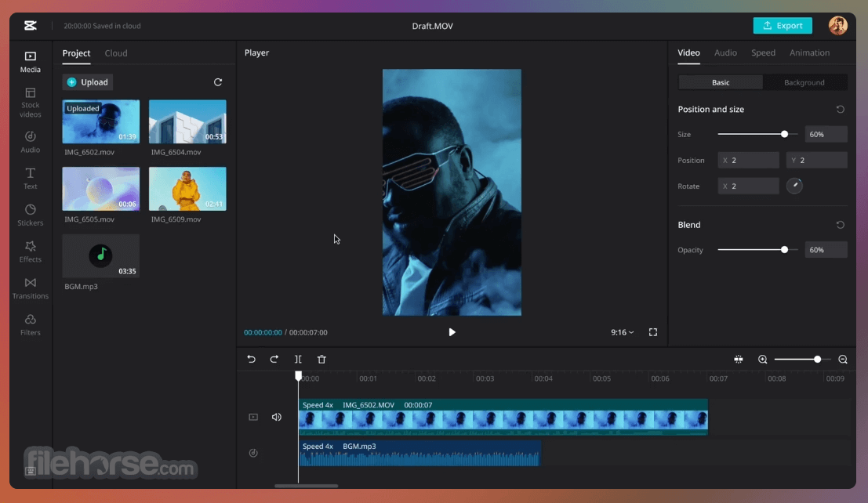Click the Export button
868x503 pixels.
point(782,26)
